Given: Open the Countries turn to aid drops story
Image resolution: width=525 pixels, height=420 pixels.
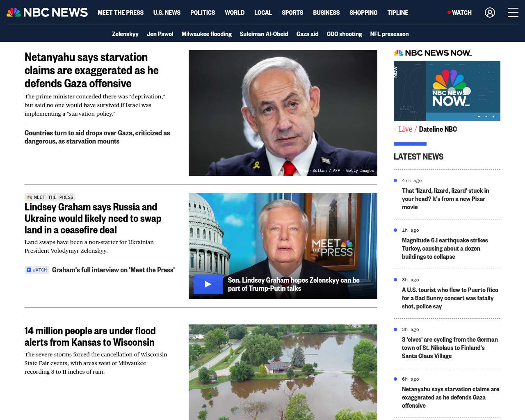Looking at the screenshot, I should (x=97, y=137).
